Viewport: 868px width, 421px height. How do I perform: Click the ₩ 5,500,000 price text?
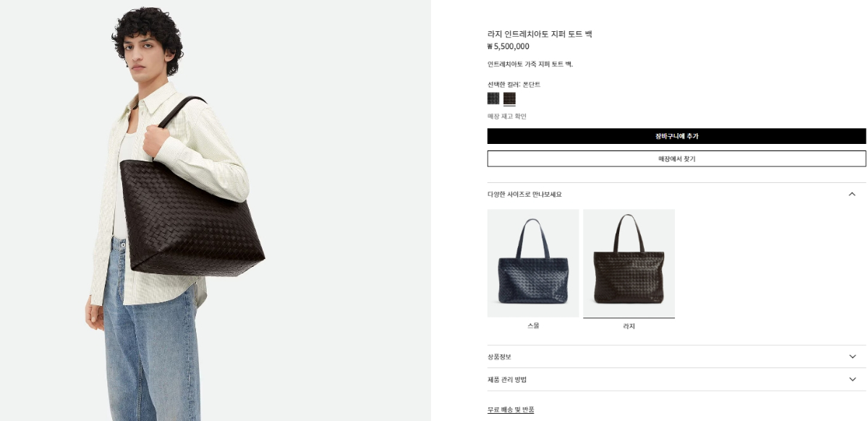click(x=508, y=46)
